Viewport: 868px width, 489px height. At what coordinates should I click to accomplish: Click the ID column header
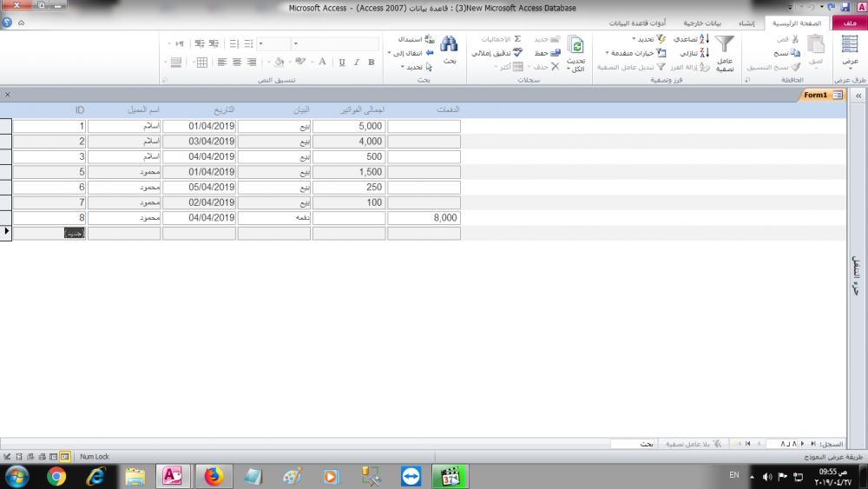pos(80,109)
